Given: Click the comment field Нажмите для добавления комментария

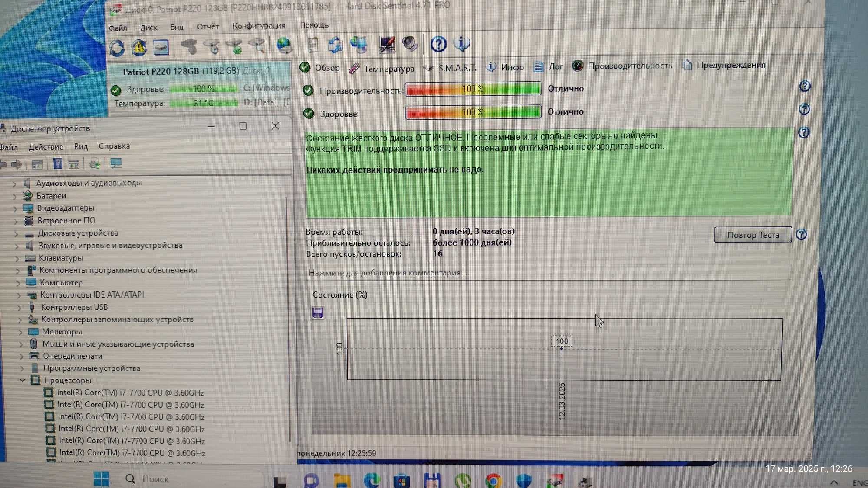Looking at the screenshot, I should click(x=549, y=272).
